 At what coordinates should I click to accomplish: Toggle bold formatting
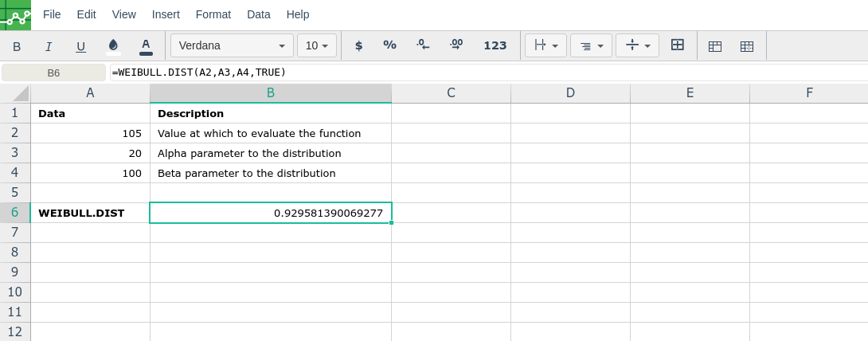[x=17, y=46]
